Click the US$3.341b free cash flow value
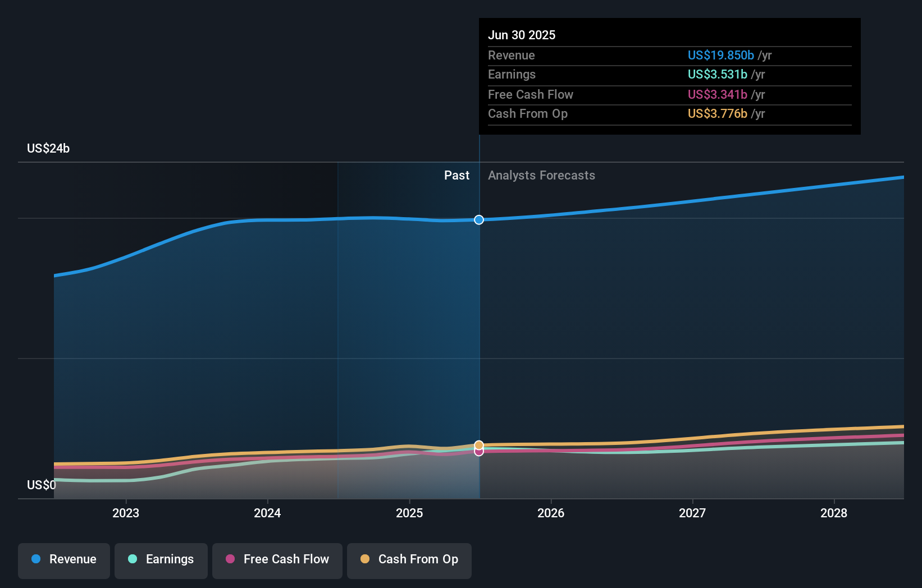 [x=718, y=94]
